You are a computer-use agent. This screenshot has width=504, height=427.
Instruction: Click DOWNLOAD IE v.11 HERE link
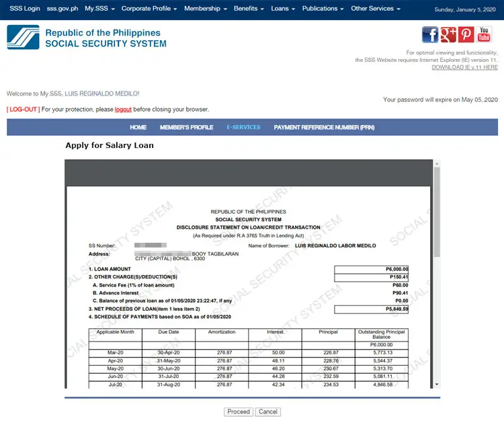(x=464, y=67)
